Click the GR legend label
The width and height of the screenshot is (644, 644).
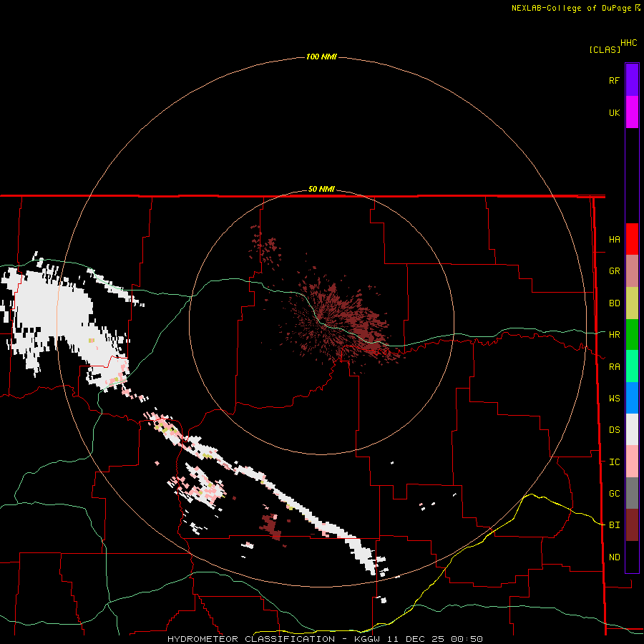pyautogui.click(x=615, y=271)
